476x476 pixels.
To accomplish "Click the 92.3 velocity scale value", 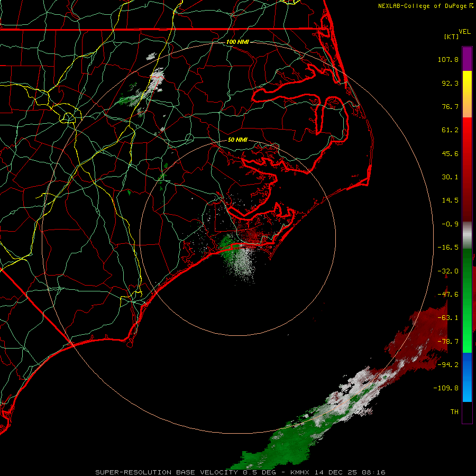I will point(450,83).
